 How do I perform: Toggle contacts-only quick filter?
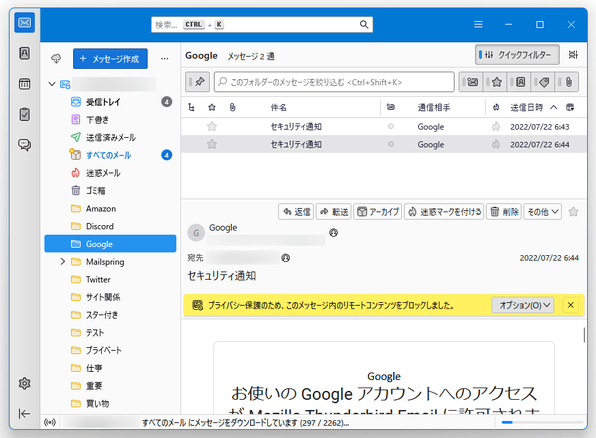(x=518, y=82)
